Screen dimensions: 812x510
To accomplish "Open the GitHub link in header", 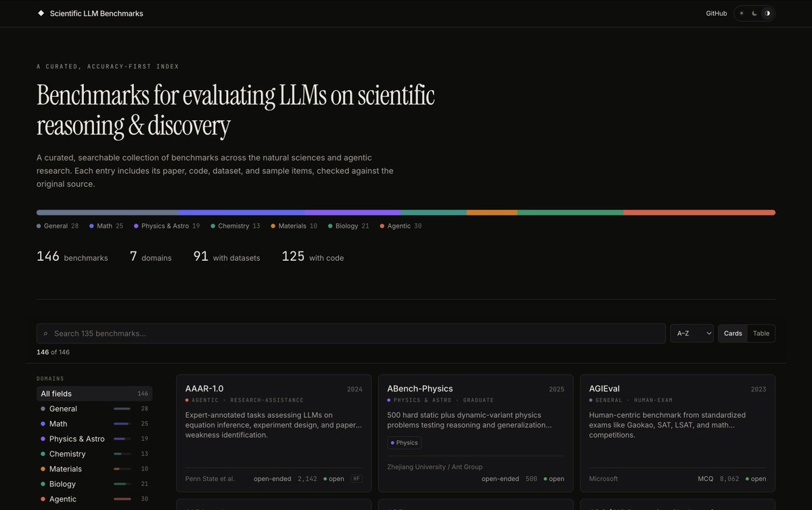I will tap(717, 13).
